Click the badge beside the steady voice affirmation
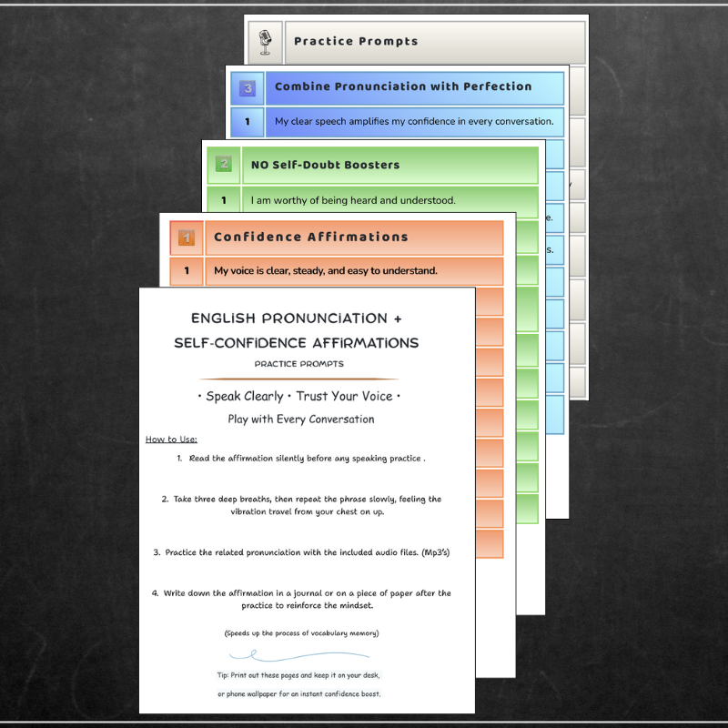The image size is (728, 728). click(x=186, y=270)
